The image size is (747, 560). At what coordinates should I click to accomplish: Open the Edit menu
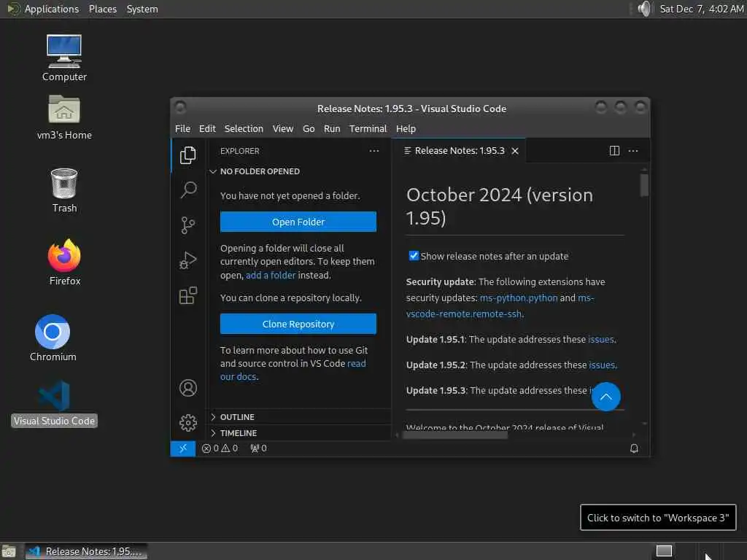tap(207, 128)
